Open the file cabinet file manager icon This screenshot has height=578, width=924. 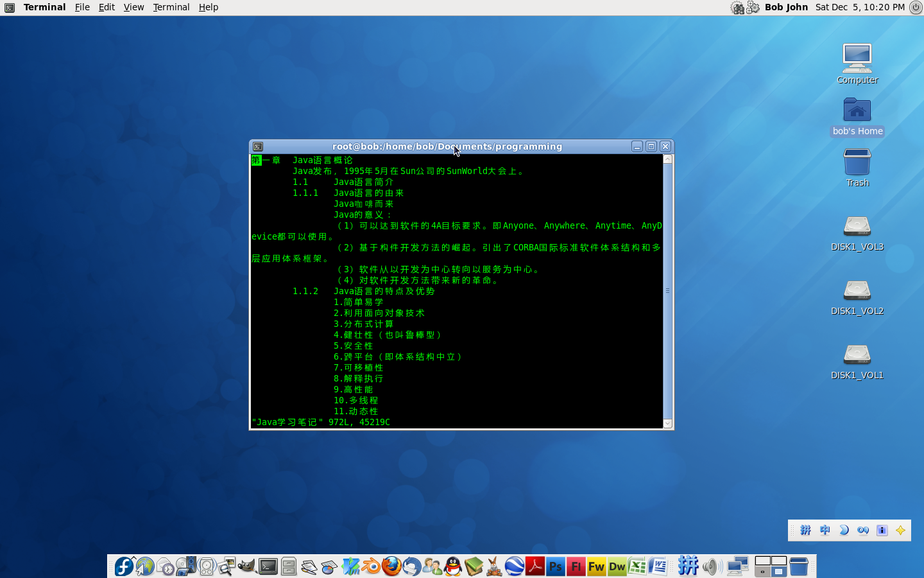pos(289,566)
